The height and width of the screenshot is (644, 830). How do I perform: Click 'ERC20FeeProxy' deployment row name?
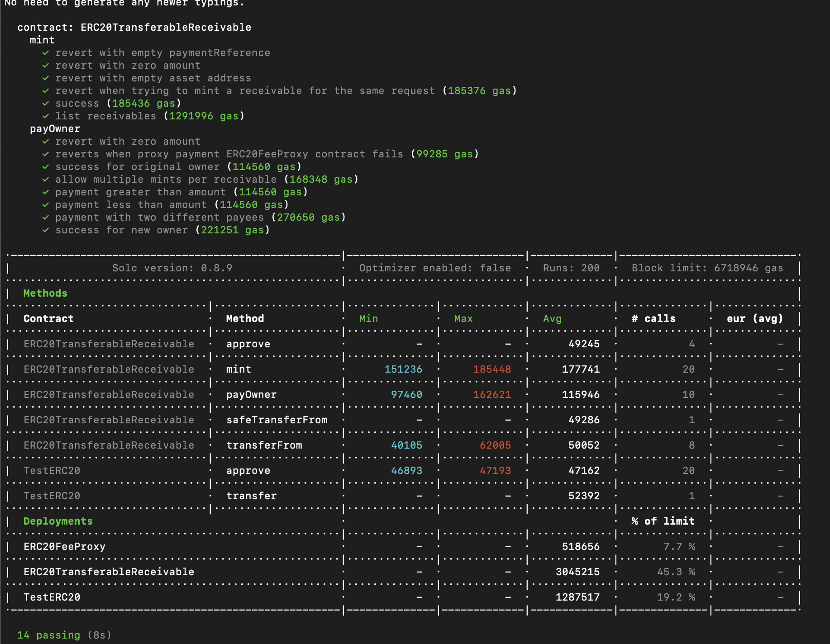click(64, 547)
